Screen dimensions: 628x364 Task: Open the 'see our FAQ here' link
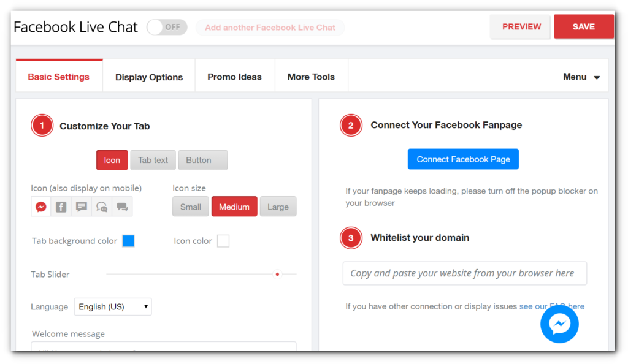[x=552, y=306]
